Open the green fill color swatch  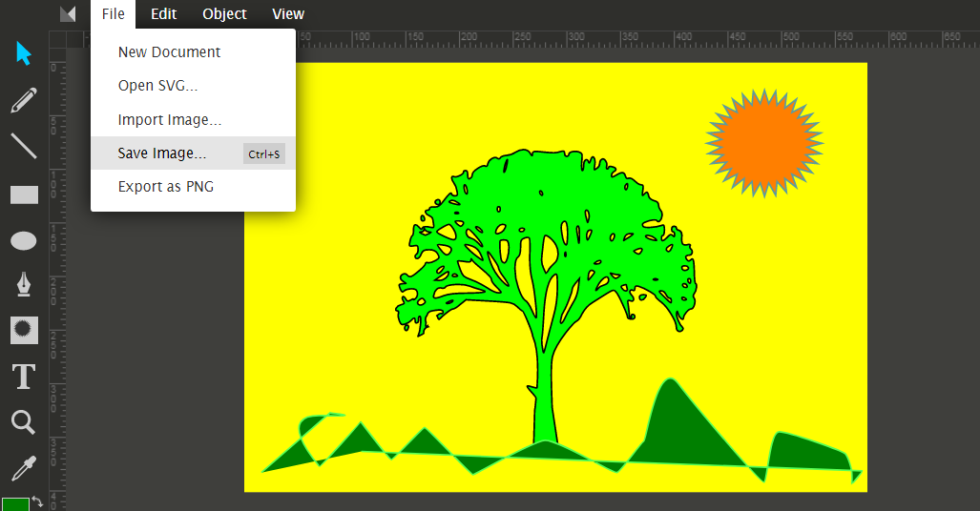coord(15,504)
